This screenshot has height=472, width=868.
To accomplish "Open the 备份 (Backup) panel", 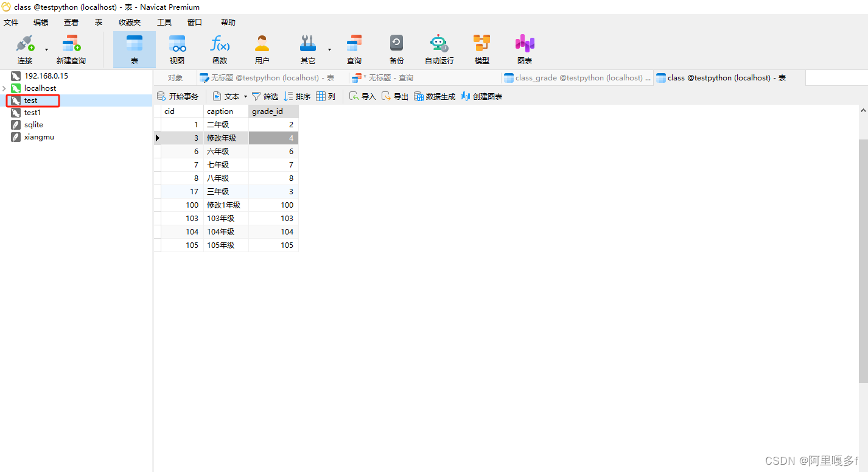I will point(396,49).
